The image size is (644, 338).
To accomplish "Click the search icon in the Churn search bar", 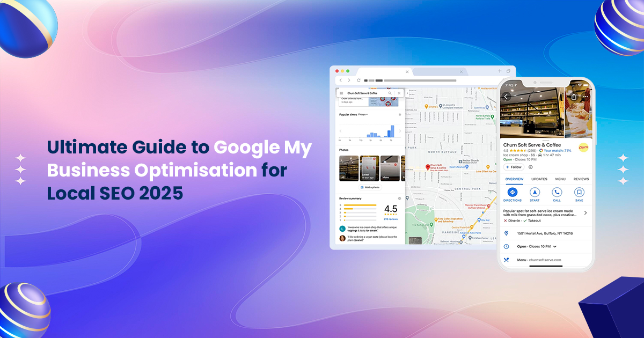I will pyautogui.click(x=390, y=93).
